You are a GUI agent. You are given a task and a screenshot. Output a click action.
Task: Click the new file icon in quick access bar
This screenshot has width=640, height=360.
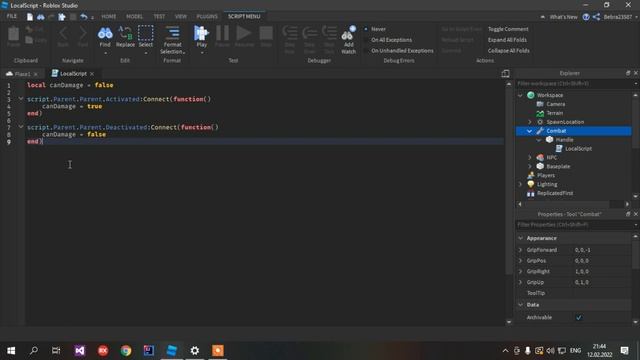[30, 17]
